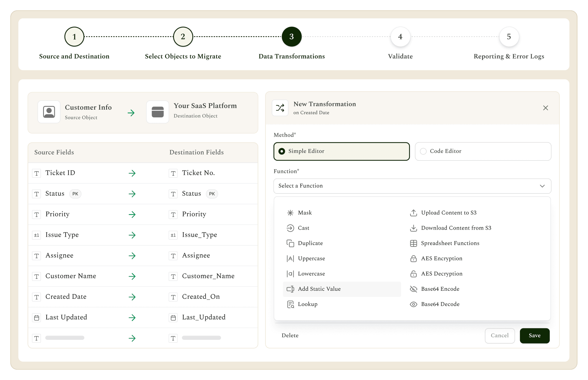Click the Ticket ID source field

coord(60,173)
